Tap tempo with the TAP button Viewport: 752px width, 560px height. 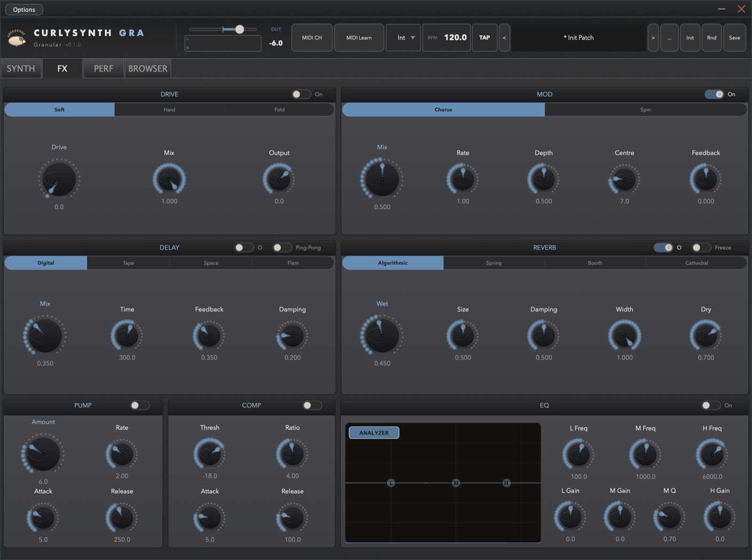click(485, 38)
